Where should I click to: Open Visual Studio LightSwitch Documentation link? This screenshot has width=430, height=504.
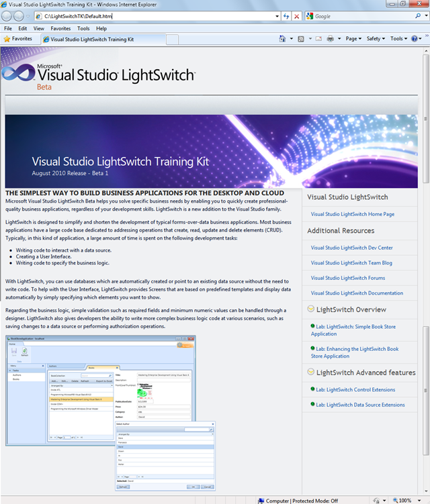357,293
